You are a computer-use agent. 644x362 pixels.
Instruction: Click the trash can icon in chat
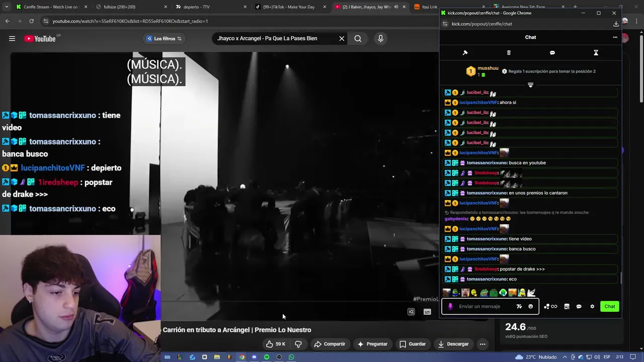[x=509, y=53]
